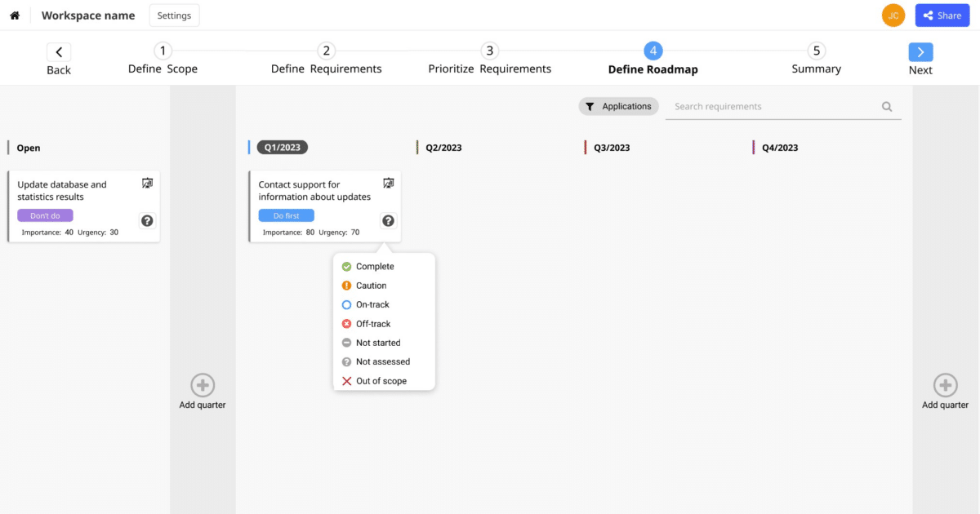
Task: Choose On-track status from the list
Action: pos(372,304)
